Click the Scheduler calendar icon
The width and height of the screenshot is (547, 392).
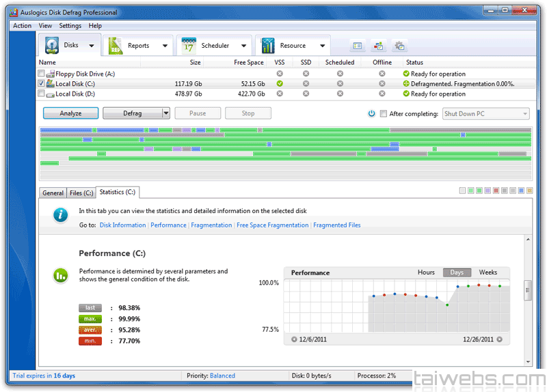(189, 46)
